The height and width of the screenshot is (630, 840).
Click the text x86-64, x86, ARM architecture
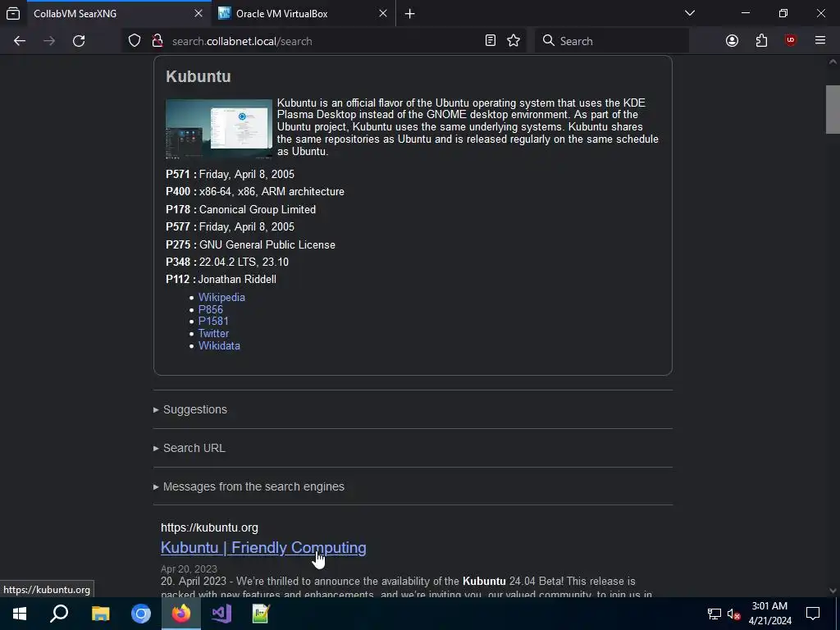(272, 192)
